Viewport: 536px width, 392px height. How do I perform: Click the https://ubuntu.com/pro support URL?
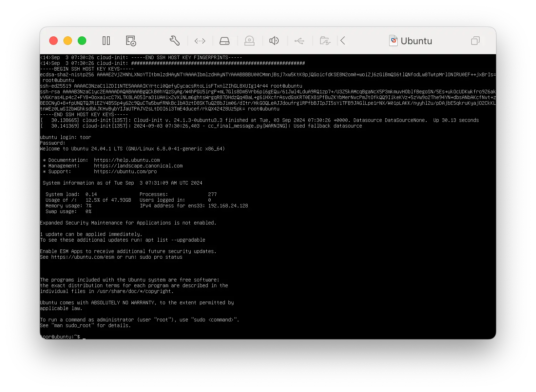pos(125,171)
